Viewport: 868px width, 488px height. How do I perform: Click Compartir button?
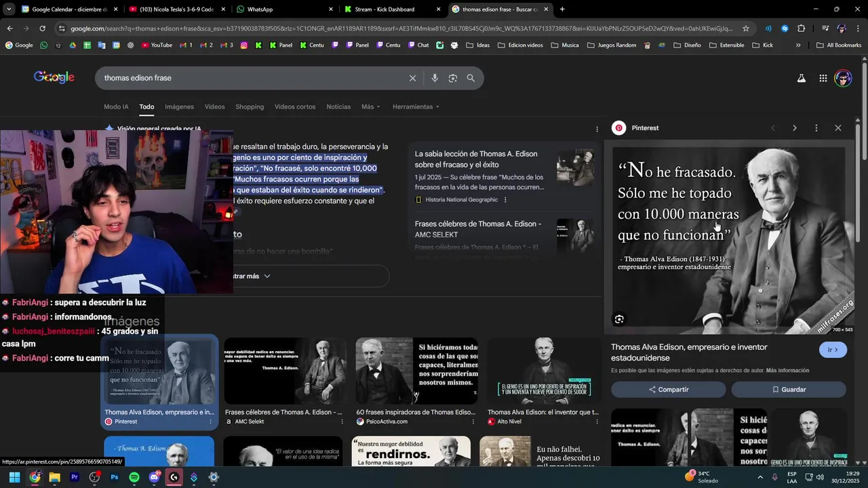coord(669,390)
